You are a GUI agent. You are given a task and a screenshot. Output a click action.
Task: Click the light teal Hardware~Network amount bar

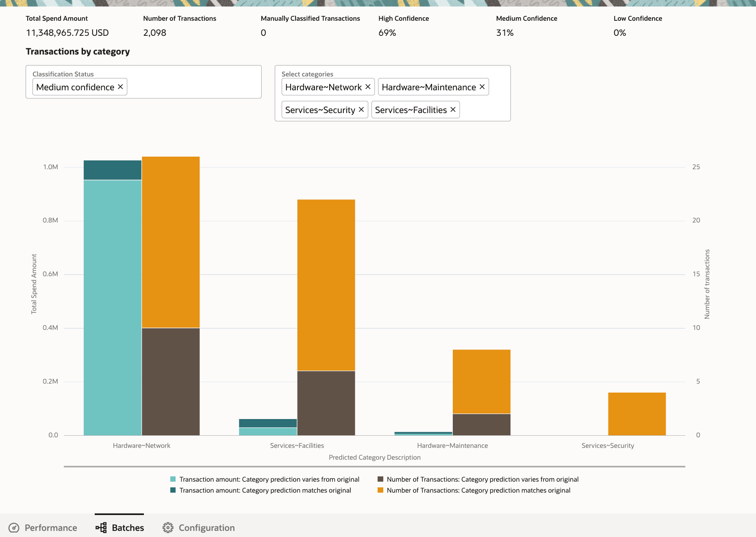click(x=113, y=308)
